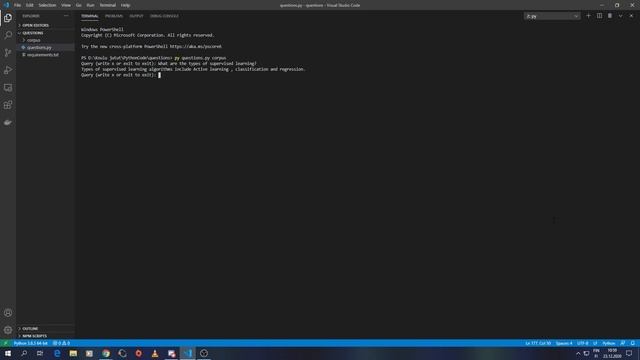The image size is (640, 360).
Task: Open Windows taskbar search
Action: (x=24, y=353)
